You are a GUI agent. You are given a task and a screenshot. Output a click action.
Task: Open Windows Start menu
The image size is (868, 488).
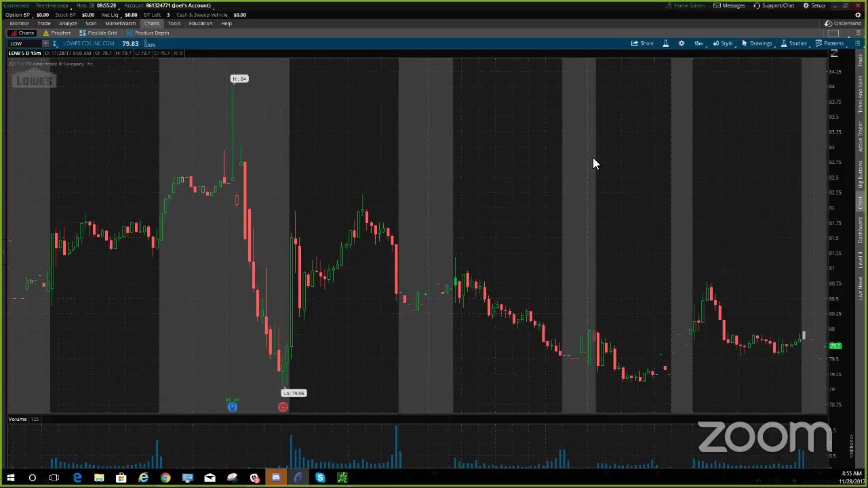coord(10,478)
